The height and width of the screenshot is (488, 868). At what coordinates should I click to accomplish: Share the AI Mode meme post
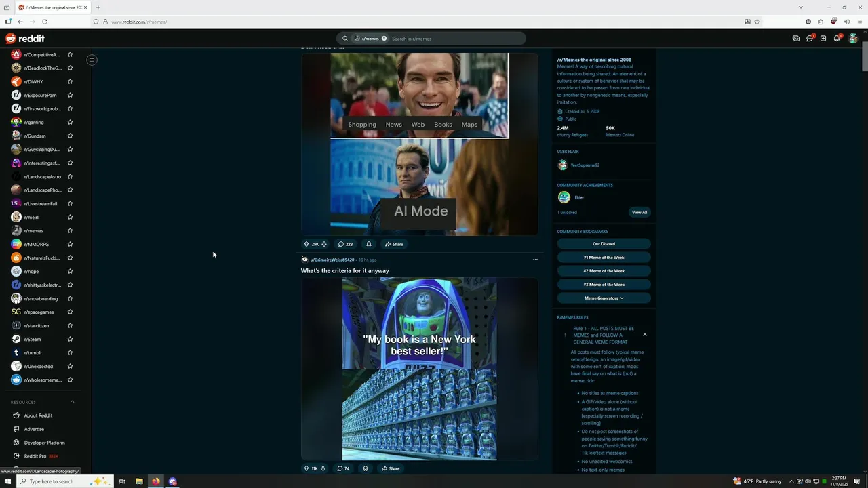(x=394, y=244)
